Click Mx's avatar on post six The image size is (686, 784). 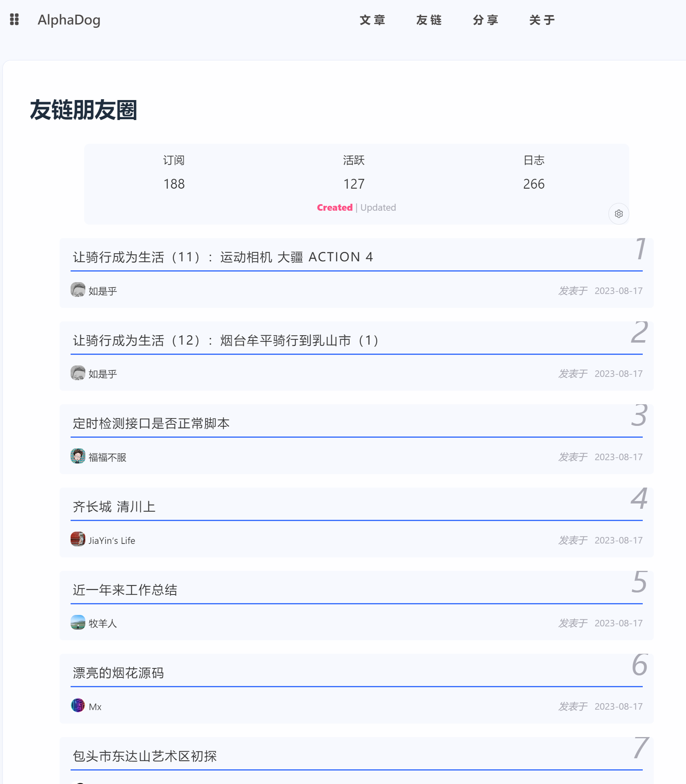[78, 706]
